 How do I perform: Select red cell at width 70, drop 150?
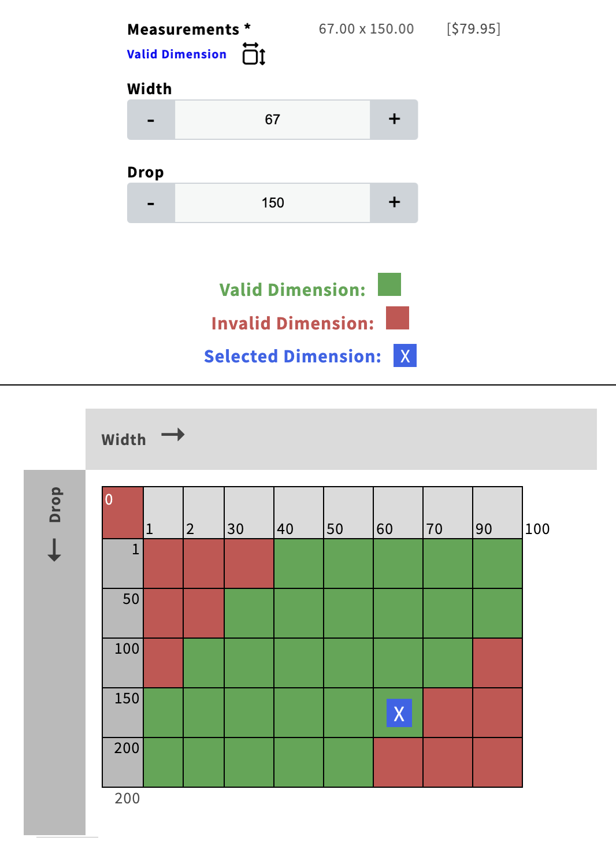[x=448, y=713]
